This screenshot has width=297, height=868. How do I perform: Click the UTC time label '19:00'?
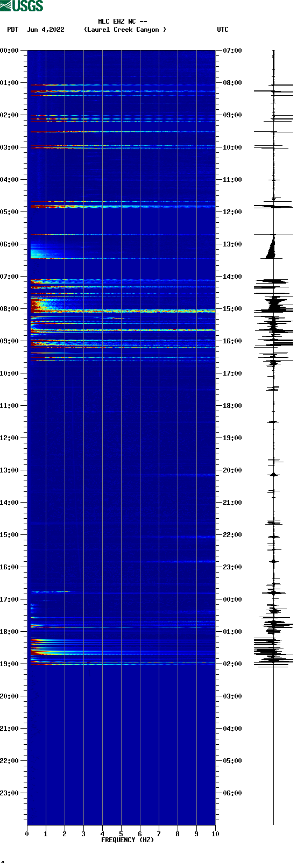(x=232, y=438)
